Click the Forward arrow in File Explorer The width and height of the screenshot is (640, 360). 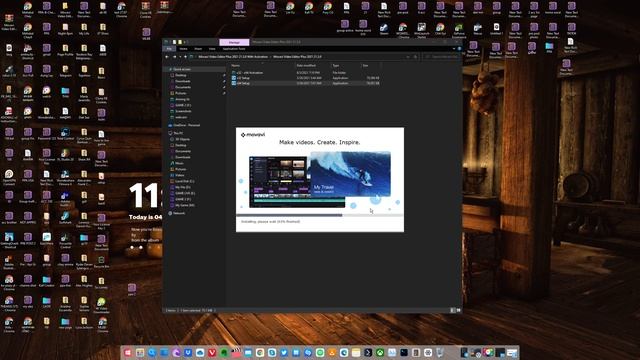(x=174, y=57)
